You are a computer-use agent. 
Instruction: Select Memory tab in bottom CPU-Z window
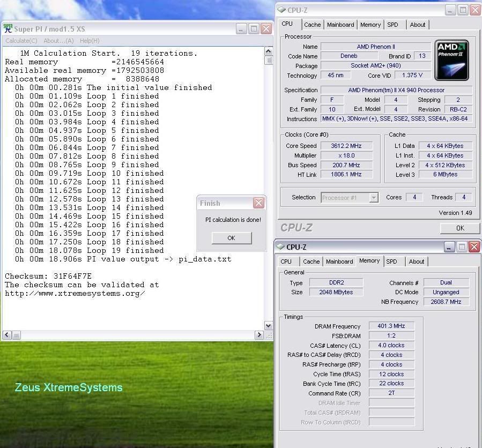[369, 260]
